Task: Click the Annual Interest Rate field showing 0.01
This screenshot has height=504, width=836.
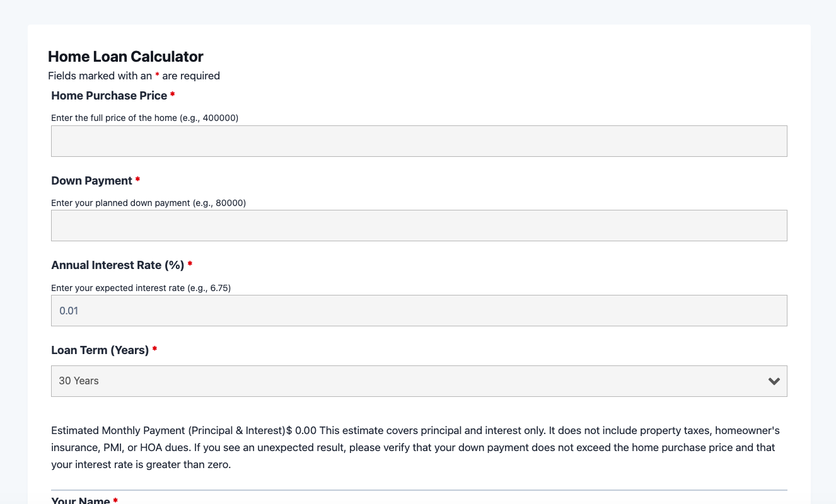Action: 419,311
